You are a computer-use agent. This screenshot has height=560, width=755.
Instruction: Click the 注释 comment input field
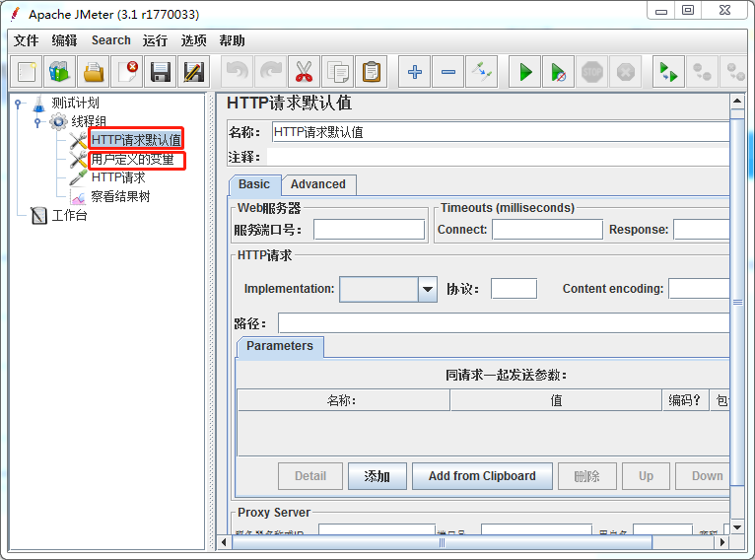(x=499, y=157)
